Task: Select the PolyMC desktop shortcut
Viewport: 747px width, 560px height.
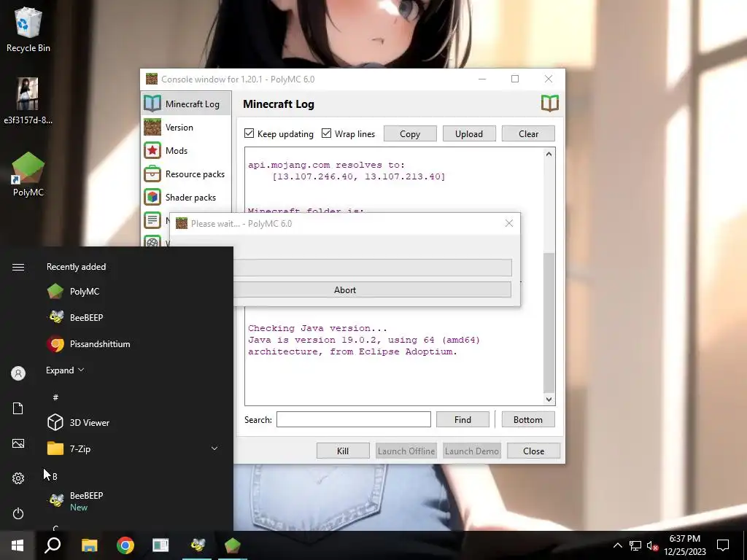Action: coord(28,174)
